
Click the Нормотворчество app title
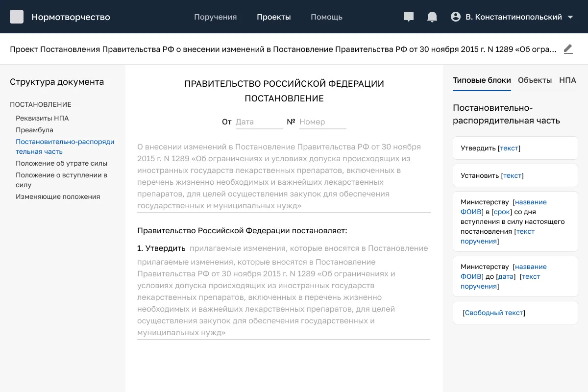pyautogui.click(x=71, y=17)
